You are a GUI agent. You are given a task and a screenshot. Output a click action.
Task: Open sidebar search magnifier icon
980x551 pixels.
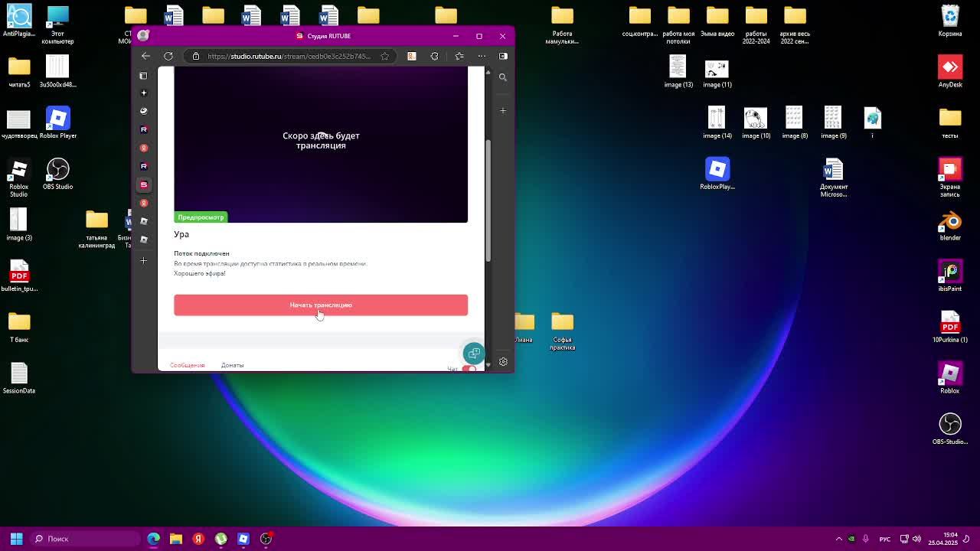click(x=503, y=77)
